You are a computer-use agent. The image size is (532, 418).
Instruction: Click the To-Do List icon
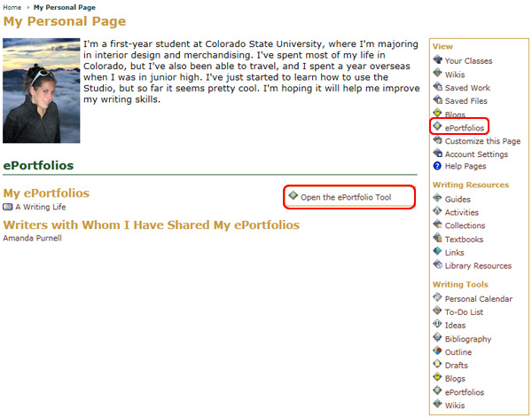[x=438, y=311]
